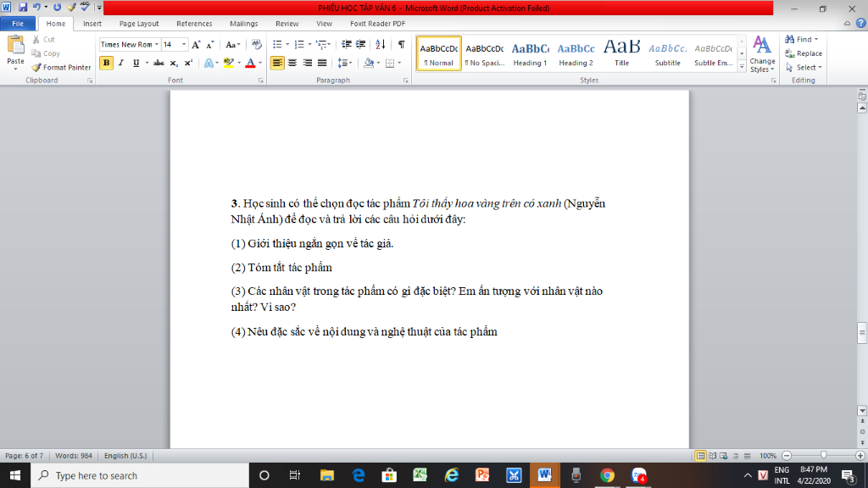Screen dimensions: 868x488
Task: Click Increase Indent icon
Action: pos(360,44)
